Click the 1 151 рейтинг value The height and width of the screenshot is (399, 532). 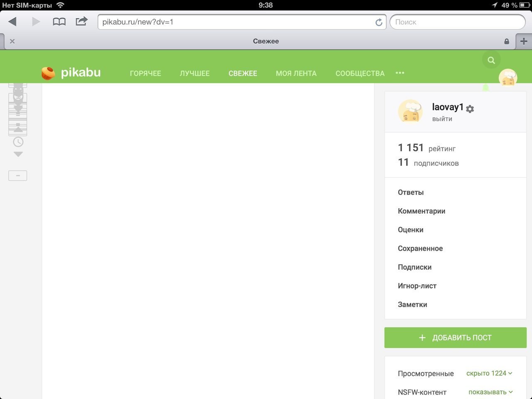click(427, 148)
